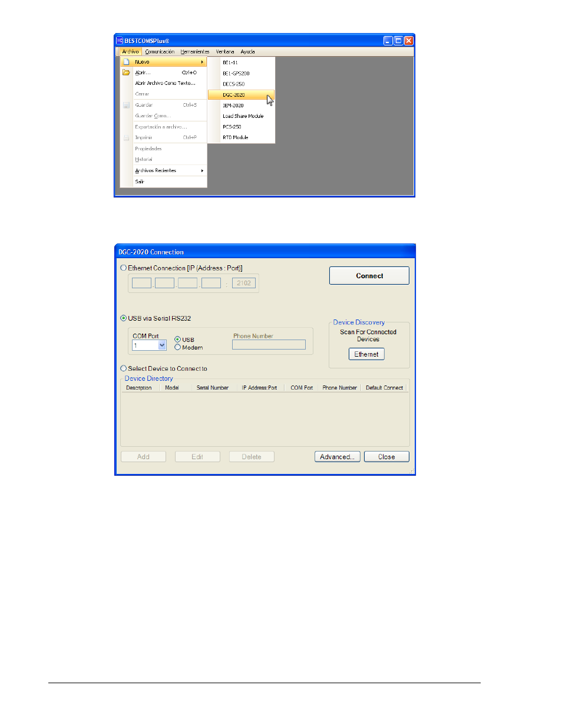Click the second IP address octet field
562x728 pixels.
pos(164,283)
